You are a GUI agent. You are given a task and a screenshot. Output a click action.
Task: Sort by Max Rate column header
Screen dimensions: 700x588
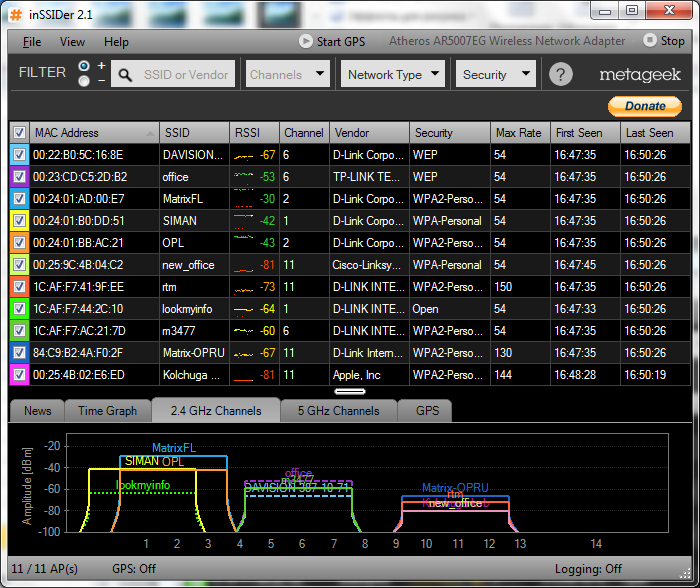(520, 133)
